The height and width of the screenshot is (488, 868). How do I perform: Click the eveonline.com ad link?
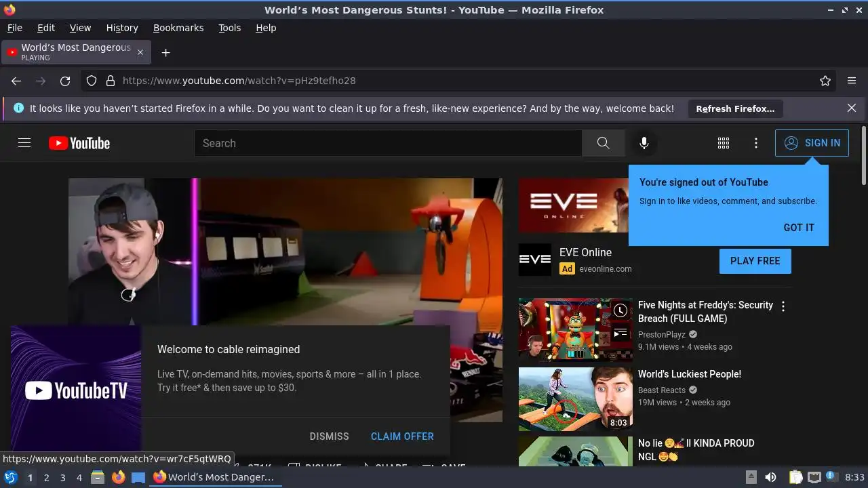(x=605, y=269)
